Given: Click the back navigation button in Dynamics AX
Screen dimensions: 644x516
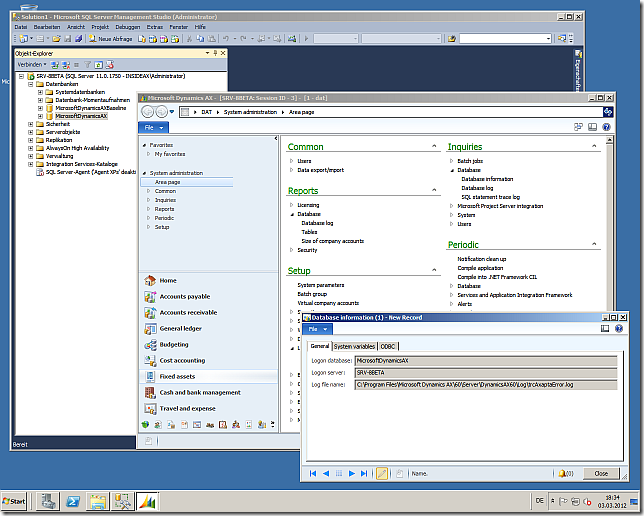Looking at the screenshot, I should pyautogui.click(x=148, y=112).
